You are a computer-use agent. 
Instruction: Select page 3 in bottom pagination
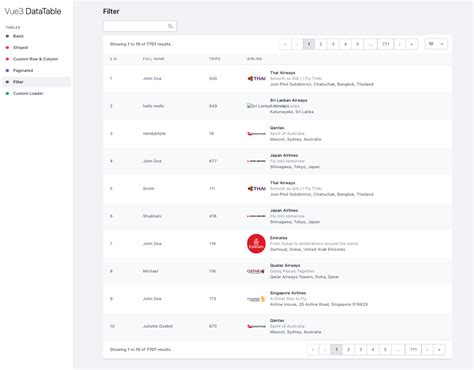[361, 349]
